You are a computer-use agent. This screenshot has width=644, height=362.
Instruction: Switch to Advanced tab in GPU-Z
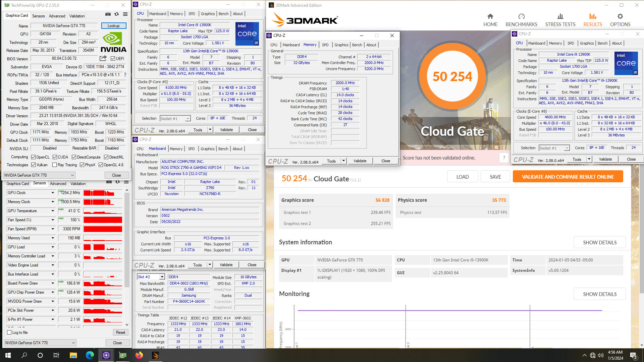point(57,16)
